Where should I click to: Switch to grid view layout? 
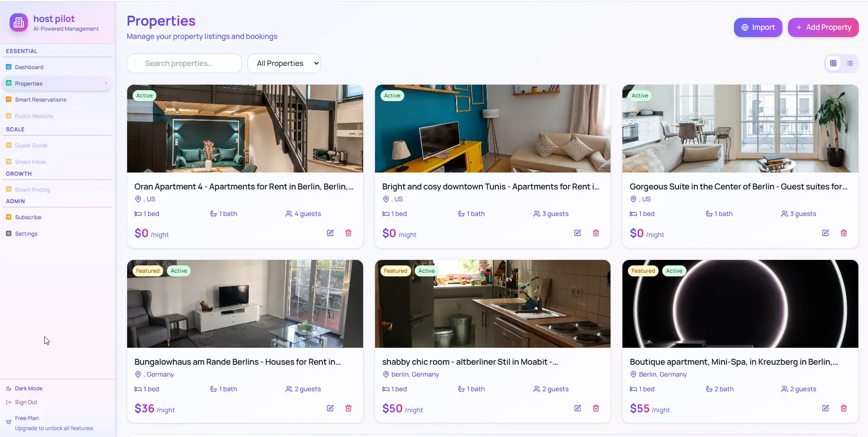tap(833, 63)
